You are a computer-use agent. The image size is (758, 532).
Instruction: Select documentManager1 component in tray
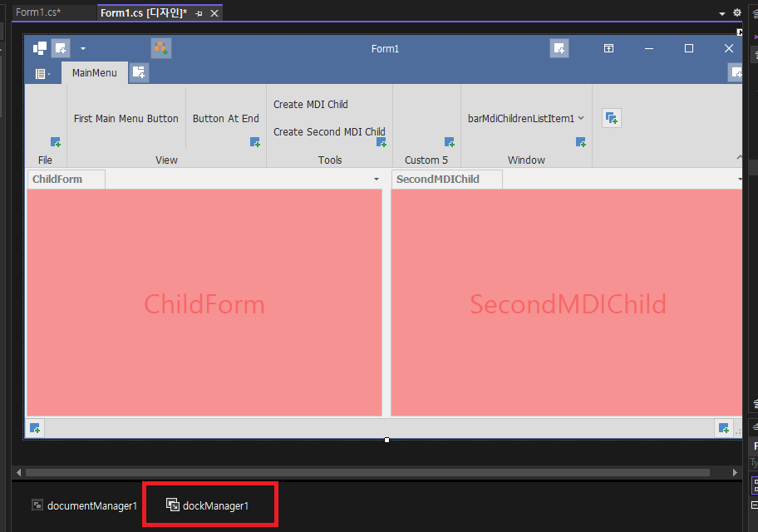85,506
